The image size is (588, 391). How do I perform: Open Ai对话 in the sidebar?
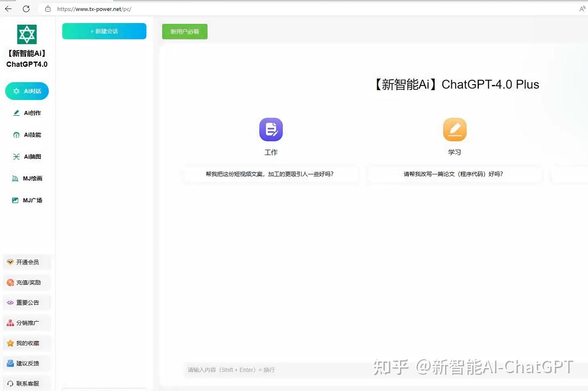(27, 91)
